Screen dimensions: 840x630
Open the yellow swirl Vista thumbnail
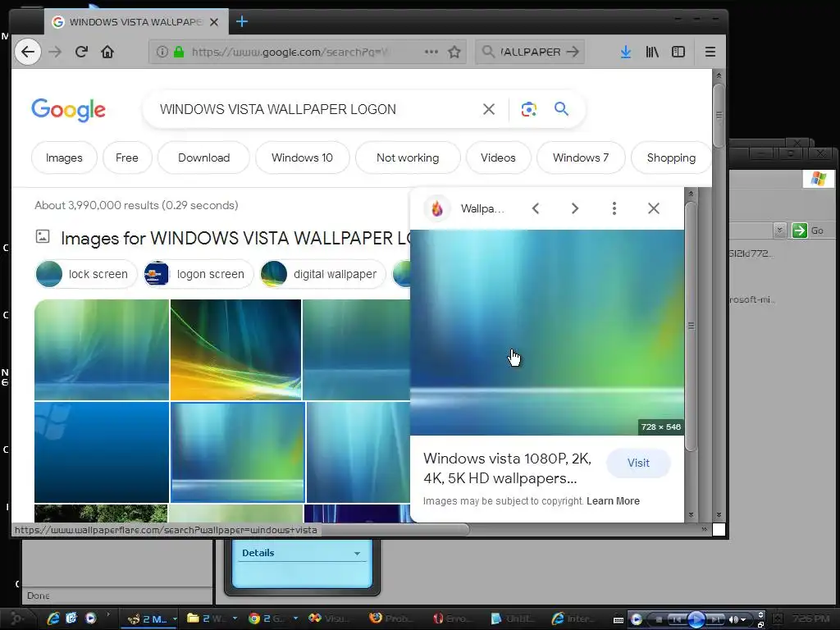[x=235, y=349]
